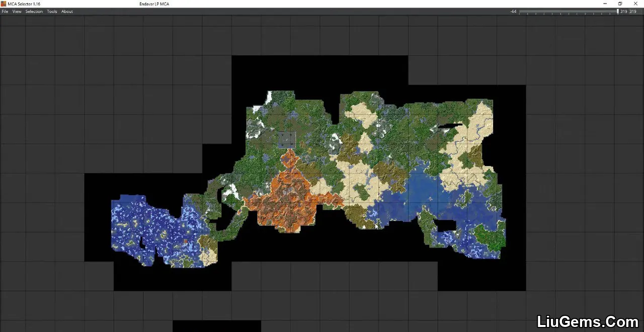Viewport: 644px width, 332px height.
Task: Restore down the MCA Selector window
Action: 620,4
